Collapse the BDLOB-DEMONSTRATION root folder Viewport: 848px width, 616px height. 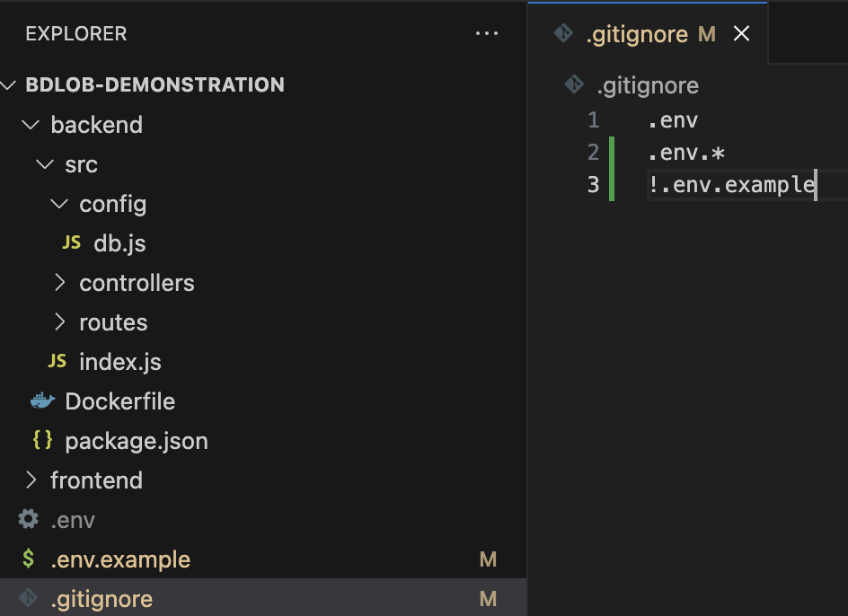pos(8,84)
